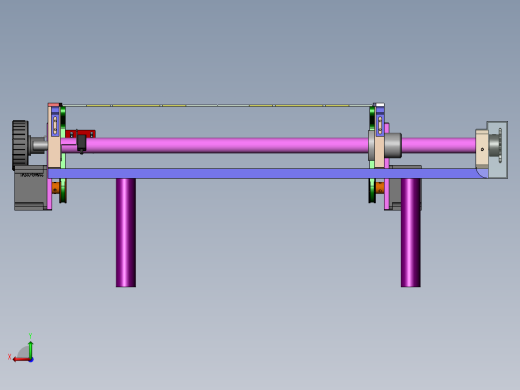Image resolution: width=520 pixels, height=390 pixels.
Task: Select the black toothed pulley on the left end
Action: click(x=20, y=146)
